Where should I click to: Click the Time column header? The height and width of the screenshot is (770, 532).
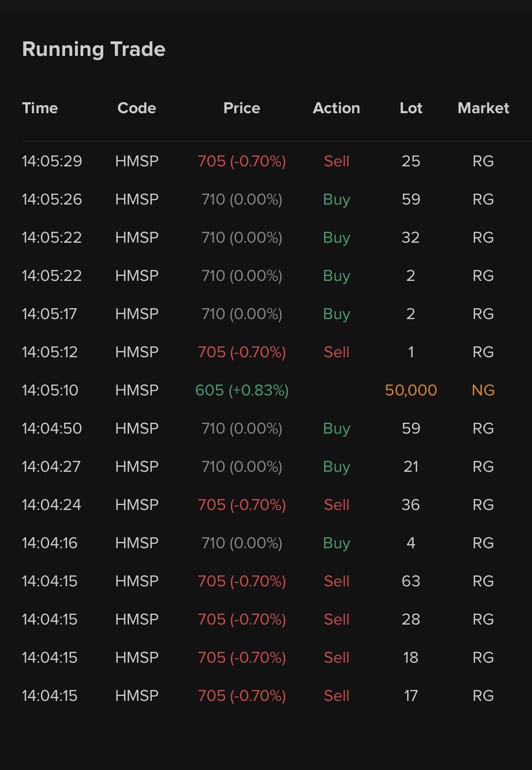pos(40,108)
